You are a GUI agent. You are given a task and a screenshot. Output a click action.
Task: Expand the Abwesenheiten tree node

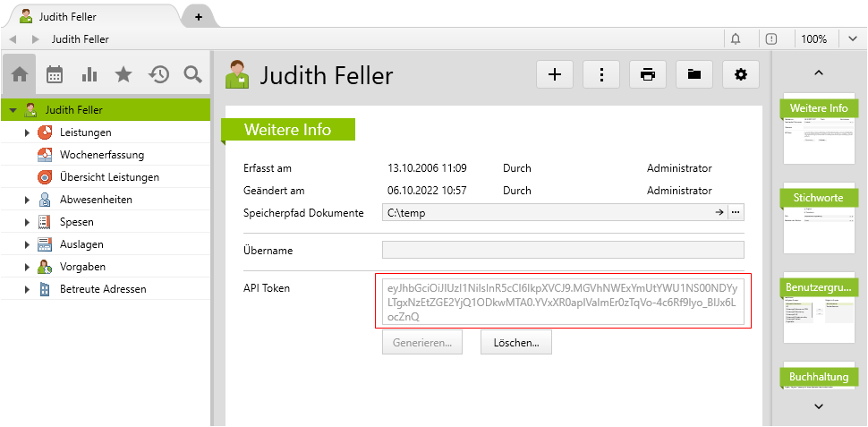pyautogui.click(x=28, y=200)
